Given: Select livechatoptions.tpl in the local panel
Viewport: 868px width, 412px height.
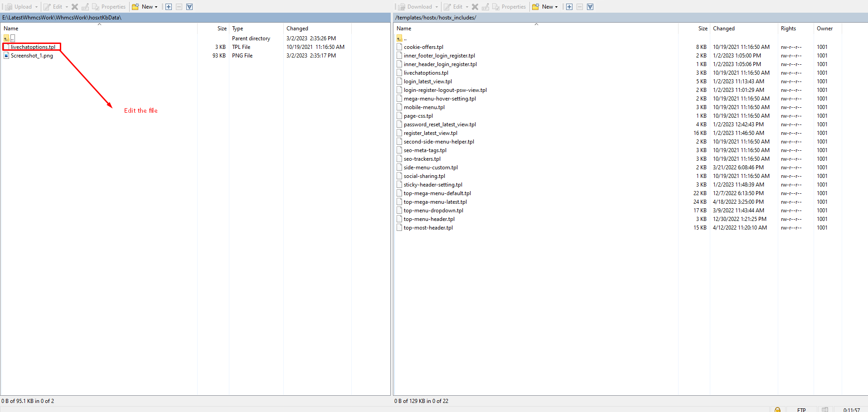Looking at the screenshot, I should (33, 47).
